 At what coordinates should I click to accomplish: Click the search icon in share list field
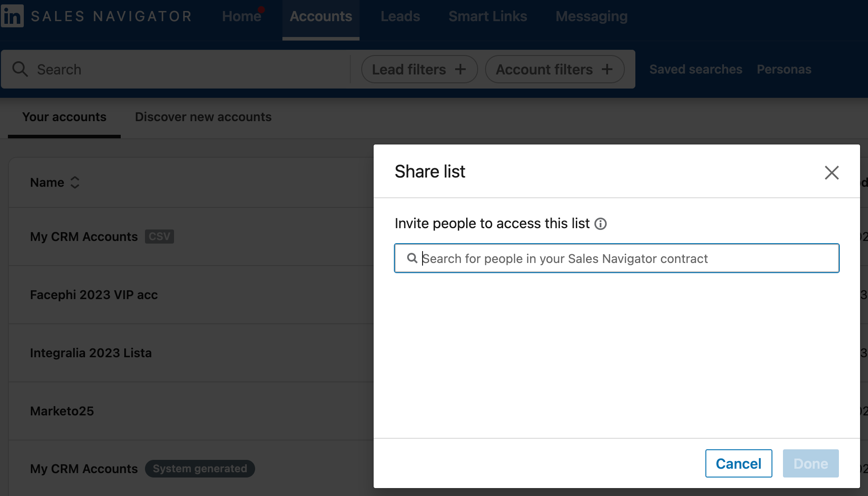point(412,258)
